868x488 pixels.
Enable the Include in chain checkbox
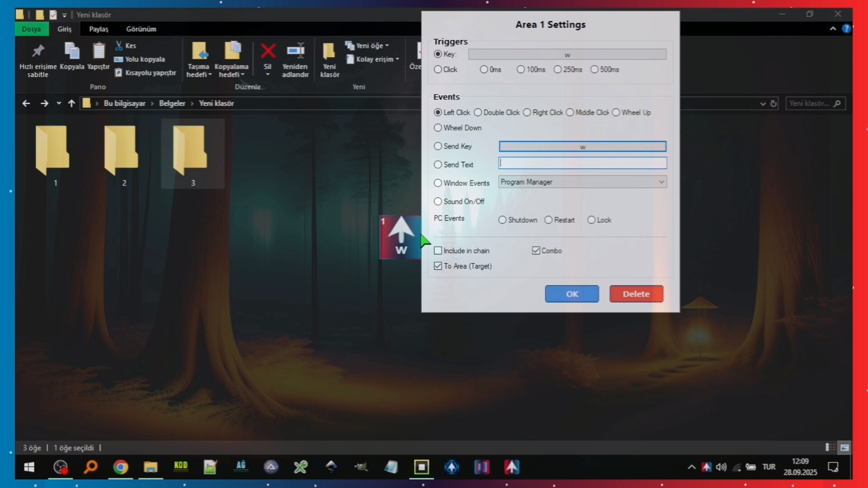438,251
